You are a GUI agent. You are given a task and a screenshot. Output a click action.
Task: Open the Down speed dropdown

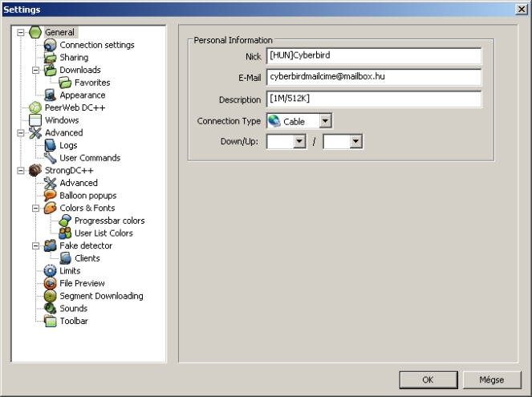coord(299,141)
